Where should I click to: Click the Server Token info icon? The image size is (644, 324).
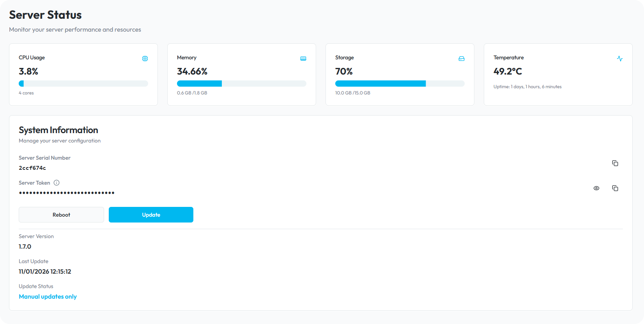coord(57,183)
